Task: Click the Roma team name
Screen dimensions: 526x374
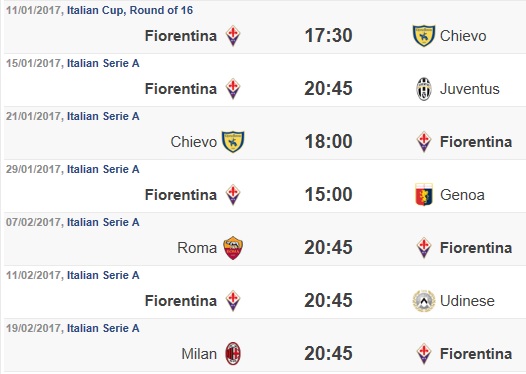Action: click(x=197, y=248)
